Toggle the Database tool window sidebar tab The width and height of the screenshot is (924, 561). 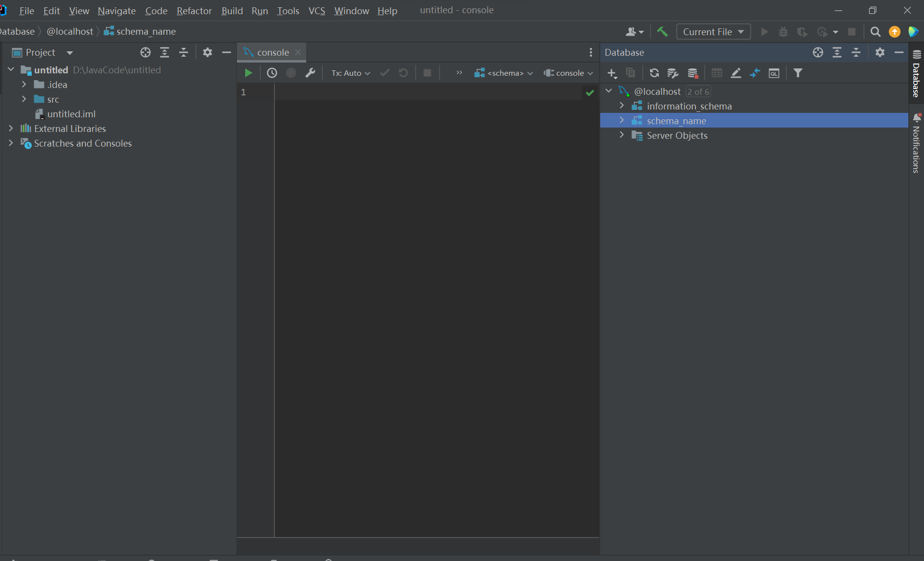(917, 73)
